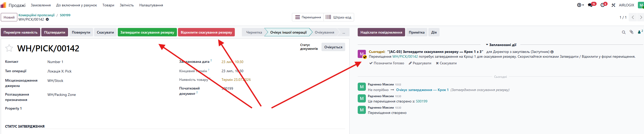Click Позначити Готово on the activity
Viewport: 644px width, 134px height.
[387, 63]
